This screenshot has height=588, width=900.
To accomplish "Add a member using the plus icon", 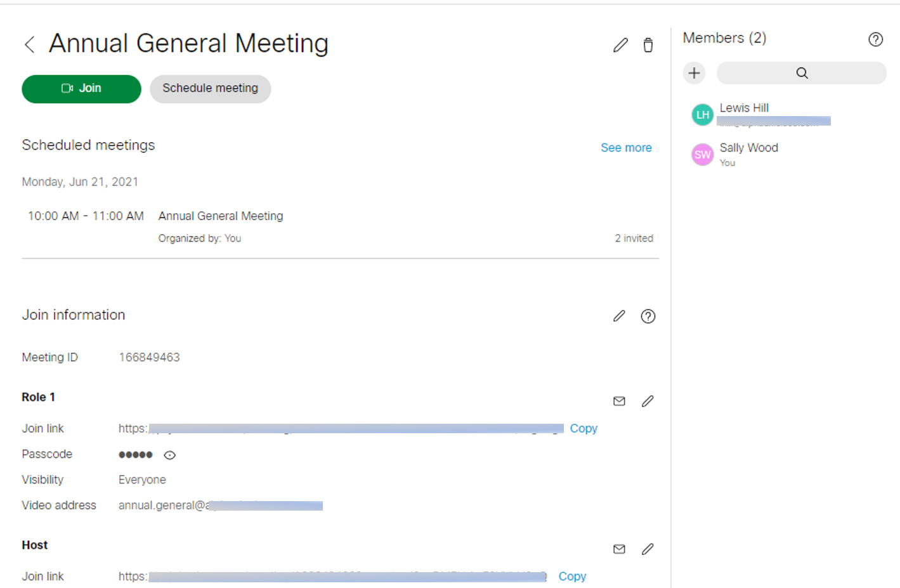I will click(x=694, y=73).
